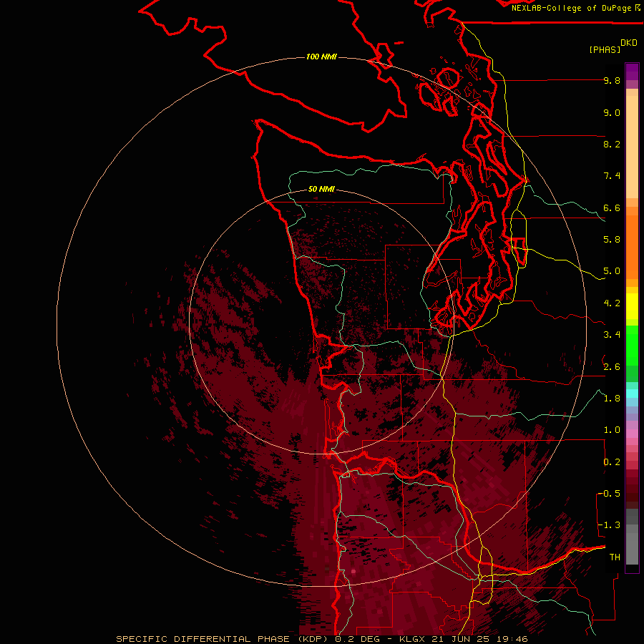The height and width of the screenshot is (644, 644).
Task: Pick the yellow color bar segment near 4.2
Action: pos(632,306)
